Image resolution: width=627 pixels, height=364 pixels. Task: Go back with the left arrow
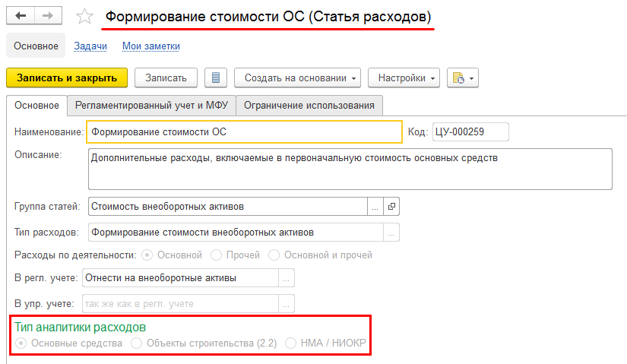pos(21,16)
